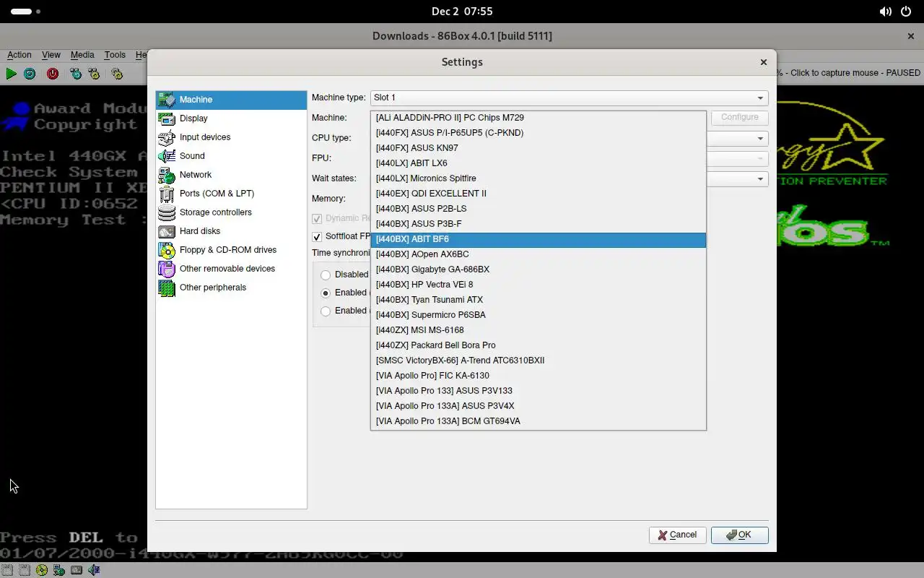The height and width of the screenshot is (578, 924).
Task: Close the Settings dialog with X
Action: click(x=764, y=62)
